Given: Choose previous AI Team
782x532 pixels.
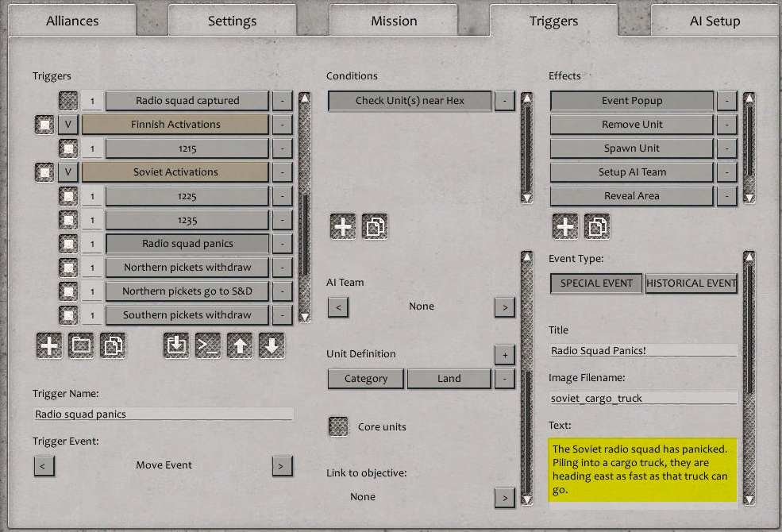Looking at the screenshot, I should pyautogui.click(x=338, y=307).
